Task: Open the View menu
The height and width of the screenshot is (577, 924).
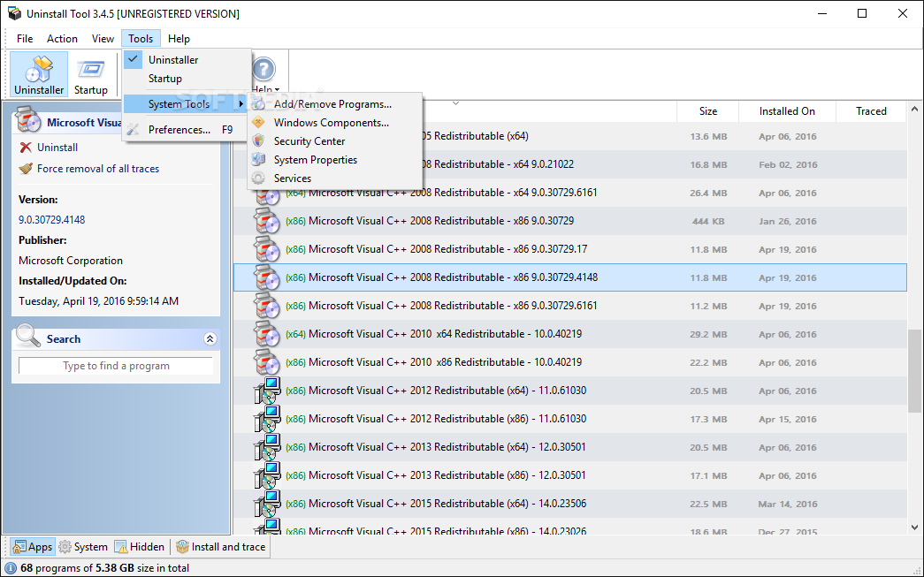Action: 103,39
